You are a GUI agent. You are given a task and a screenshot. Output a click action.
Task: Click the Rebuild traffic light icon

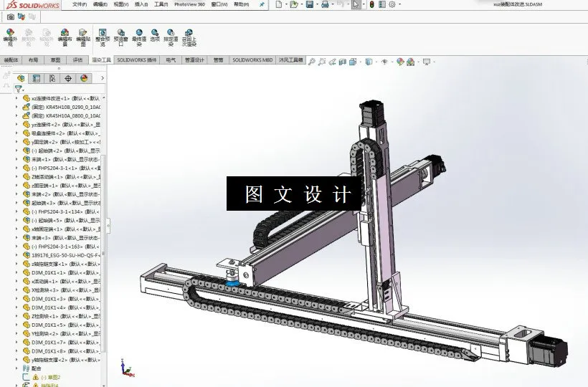[x=371, y=4]
